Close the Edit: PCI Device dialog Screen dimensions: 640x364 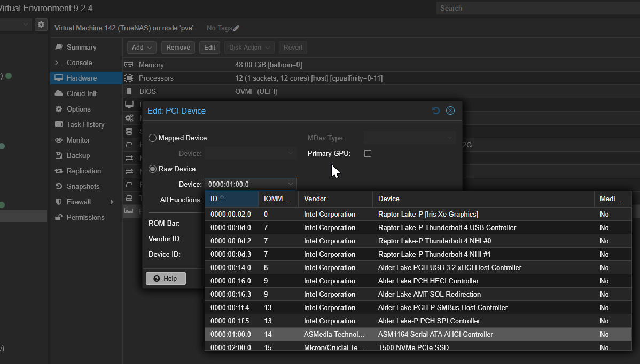tap(450, 110)
